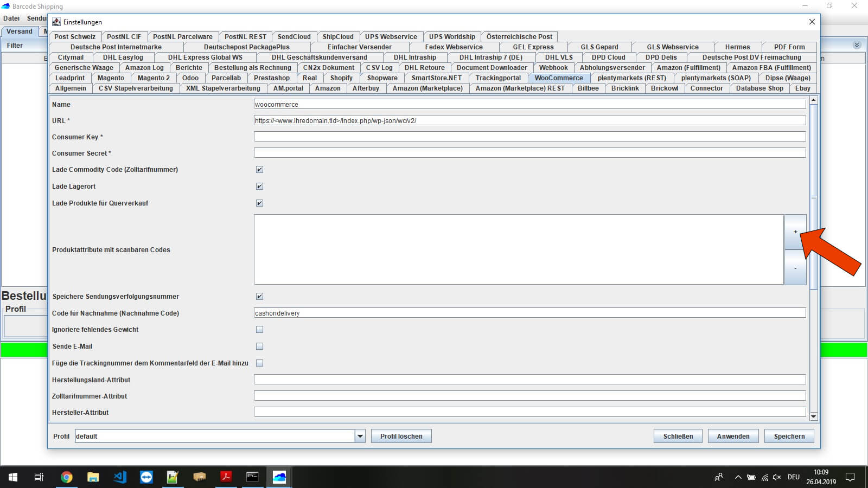Collapse the Filter panel chevron in main window

(x=857, y=45)
